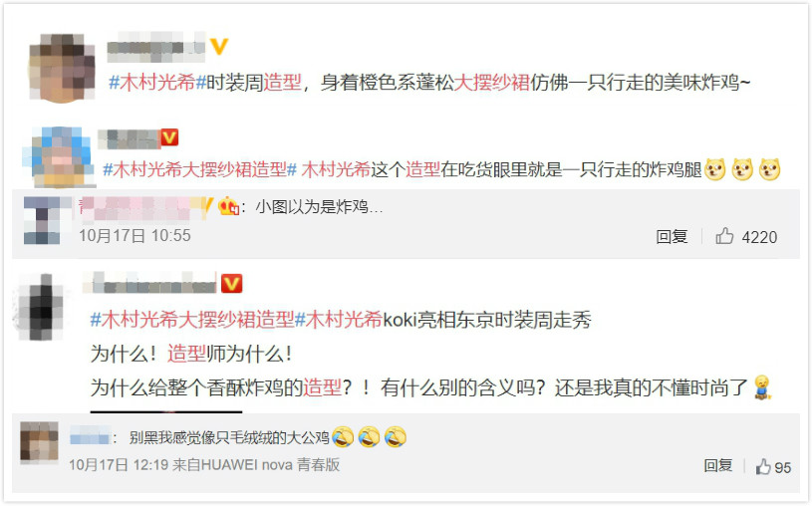The width and height of the screenshot is (812, 506).
Task: Click the red V badge on second post
Action: (169, 137)
